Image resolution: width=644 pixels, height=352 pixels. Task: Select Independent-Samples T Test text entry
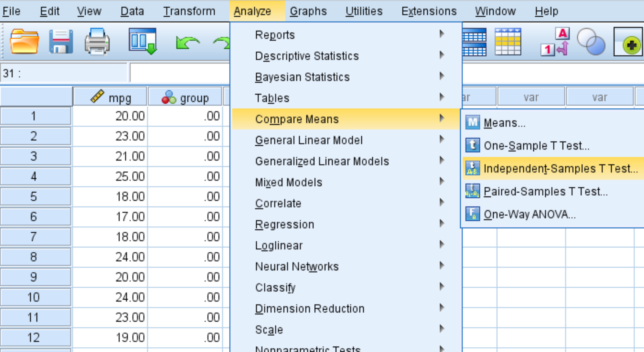coord(561,168)
